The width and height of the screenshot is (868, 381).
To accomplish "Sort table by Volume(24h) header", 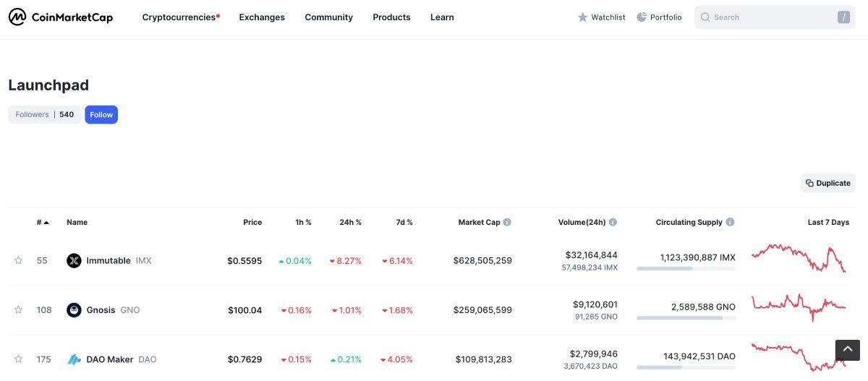I will pyautogui.click(x=582, y=222).
